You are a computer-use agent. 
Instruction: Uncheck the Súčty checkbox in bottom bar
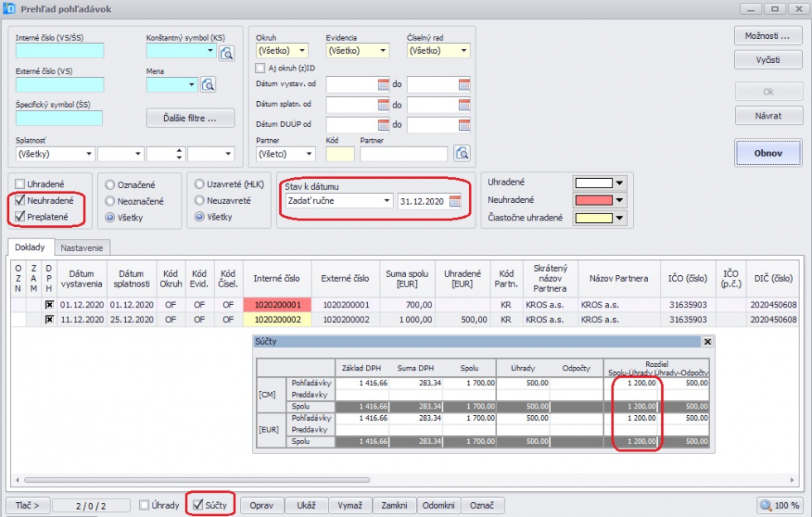198,505
